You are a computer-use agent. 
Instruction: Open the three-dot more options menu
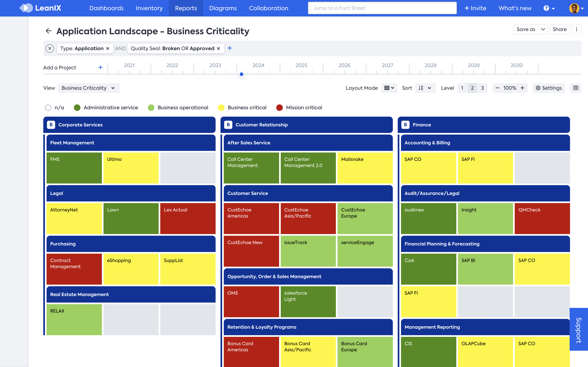(576, 29)
